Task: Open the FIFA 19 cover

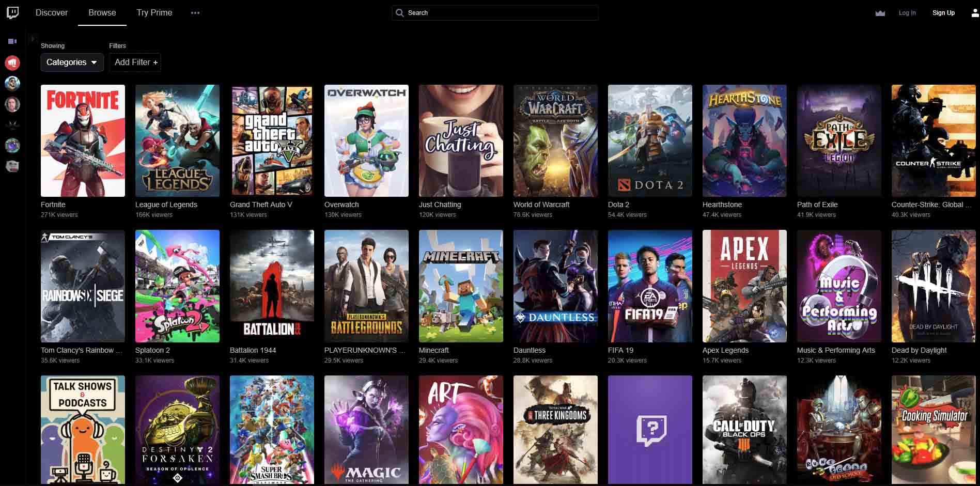Action: point(650,286)
